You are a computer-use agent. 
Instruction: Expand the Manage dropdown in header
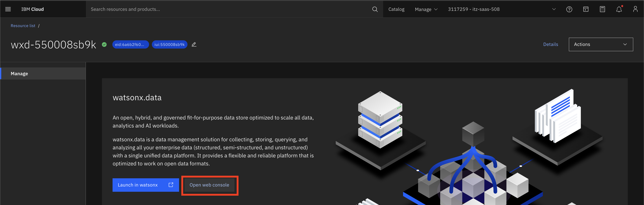[x=426, y=9]
